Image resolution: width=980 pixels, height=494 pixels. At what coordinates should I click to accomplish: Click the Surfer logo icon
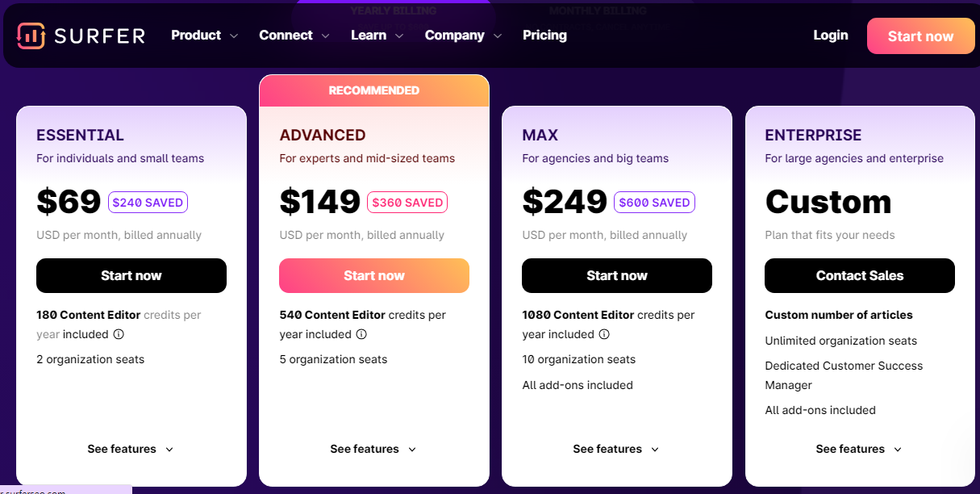click(x=31, y=36)
